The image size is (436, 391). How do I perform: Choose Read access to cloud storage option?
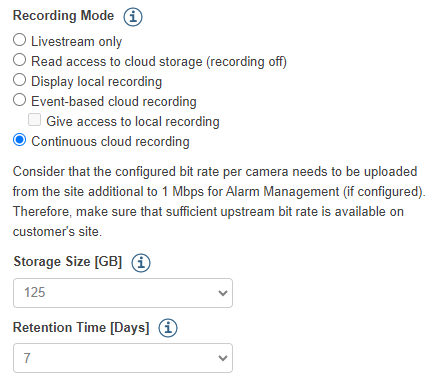19,60
